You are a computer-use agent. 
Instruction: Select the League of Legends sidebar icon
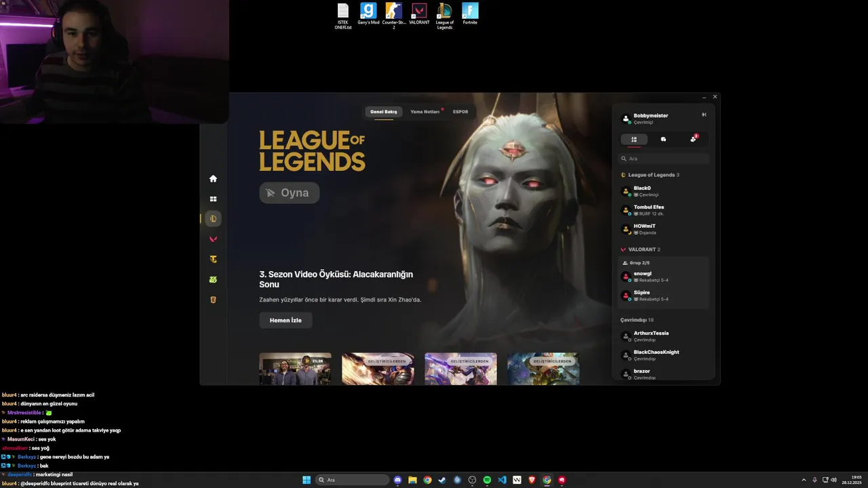pyautogui.click(x=213, y=219)
